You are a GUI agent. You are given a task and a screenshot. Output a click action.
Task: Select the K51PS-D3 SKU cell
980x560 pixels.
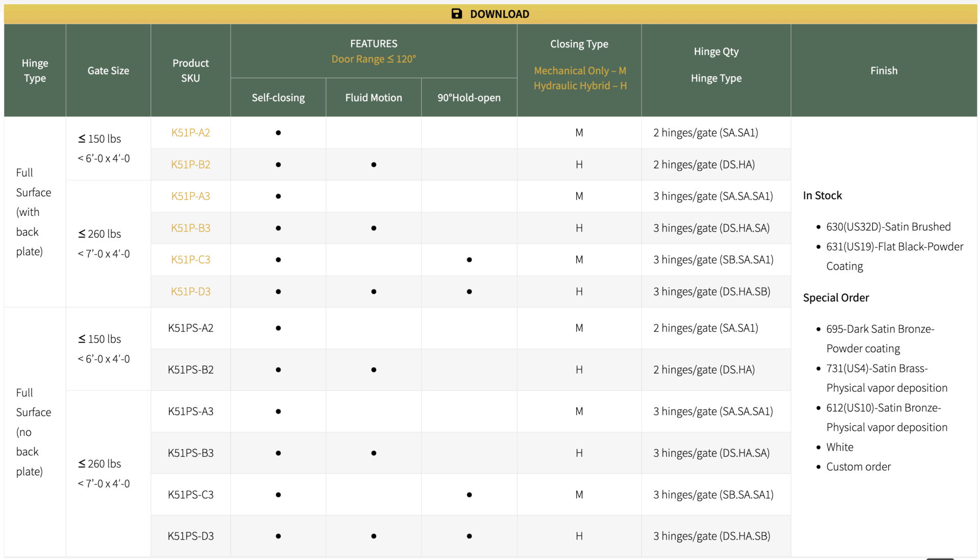[x=190, y=536]
